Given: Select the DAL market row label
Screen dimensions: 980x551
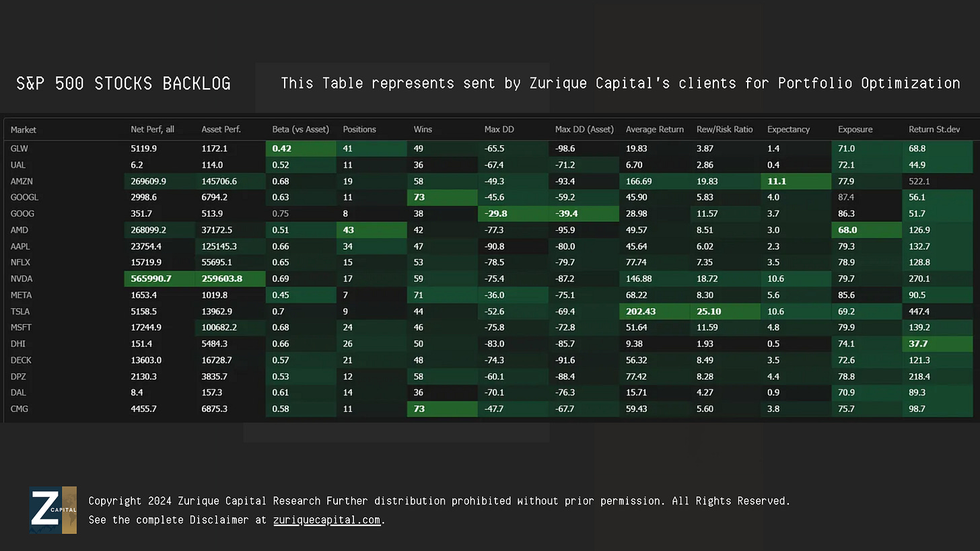Looking at the screenshot, I should (x=18, y=392).
